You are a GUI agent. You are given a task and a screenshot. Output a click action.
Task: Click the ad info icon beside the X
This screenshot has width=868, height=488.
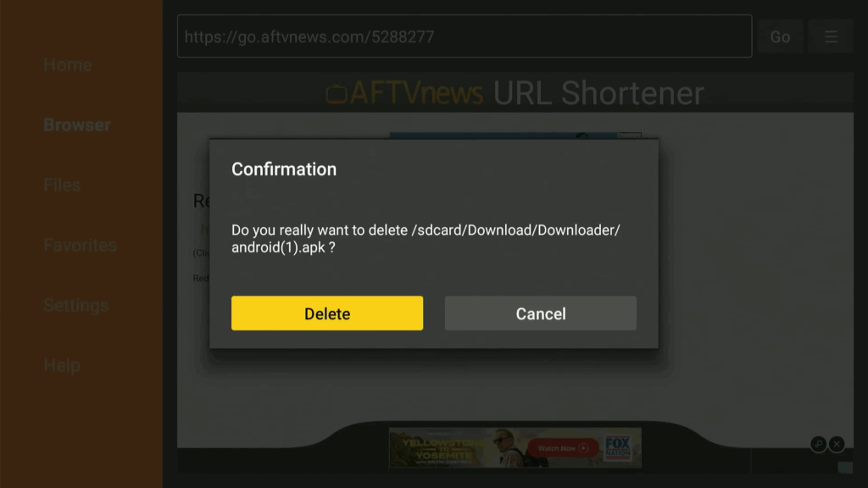818,444
